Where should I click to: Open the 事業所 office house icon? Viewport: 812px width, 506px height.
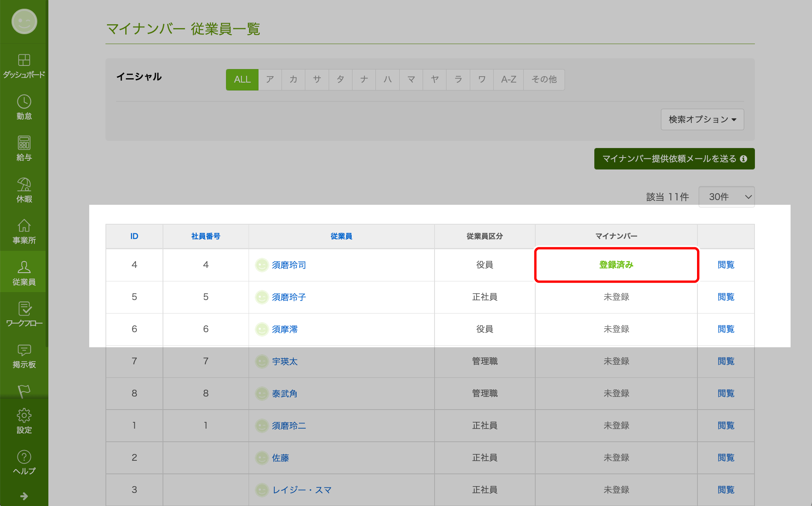pos(24,226)
